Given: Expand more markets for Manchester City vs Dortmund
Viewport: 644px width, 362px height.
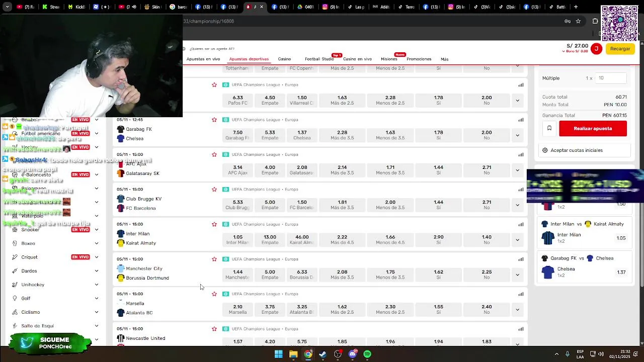Looking at the screenshot, I should pyautogui.click(x=517, y=275).
